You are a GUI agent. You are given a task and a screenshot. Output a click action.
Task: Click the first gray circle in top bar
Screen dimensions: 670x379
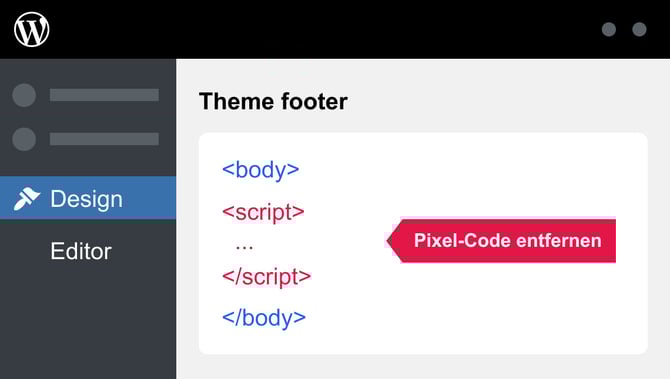(x=608, y=29)
